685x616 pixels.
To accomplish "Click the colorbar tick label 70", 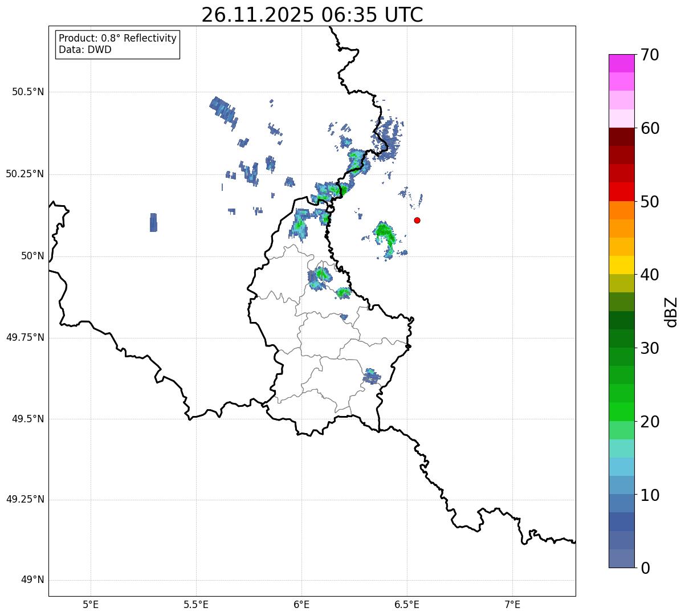I will pyautogui.click(x=650, y=55).
